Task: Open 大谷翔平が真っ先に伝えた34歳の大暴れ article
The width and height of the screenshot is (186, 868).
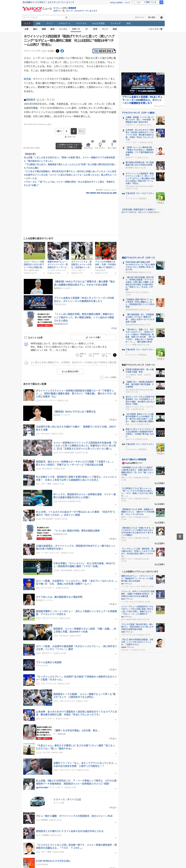Action: (76, 428)
